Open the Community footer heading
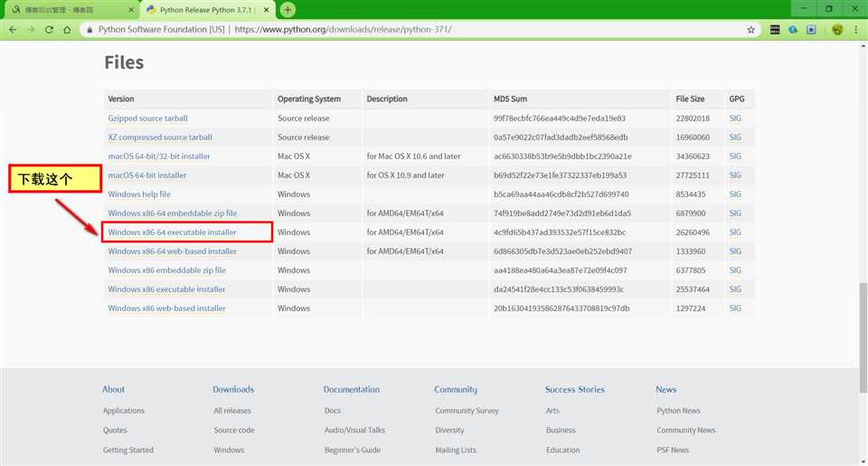This screenshot has width=868, height=466. 456,389
